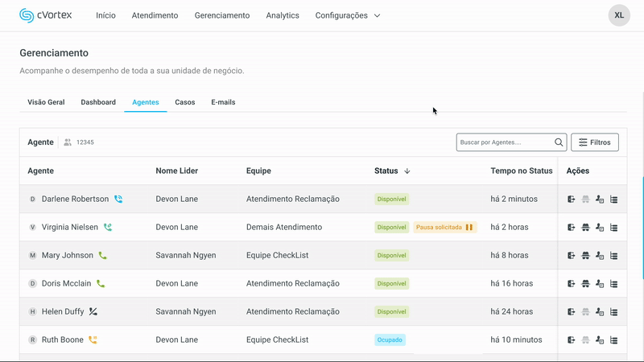Click the phone icon beside Darlene Robertson

118,200
